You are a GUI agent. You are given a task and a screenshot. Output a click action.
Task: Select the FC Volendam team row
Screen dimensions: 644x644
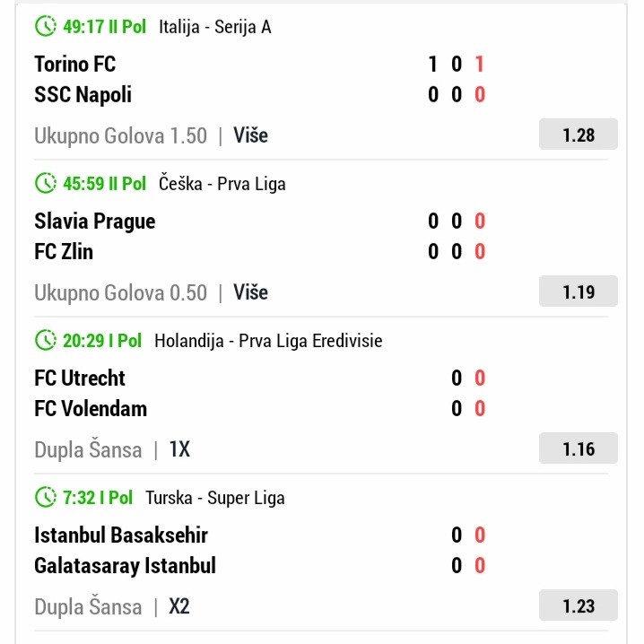click(91, 409)
